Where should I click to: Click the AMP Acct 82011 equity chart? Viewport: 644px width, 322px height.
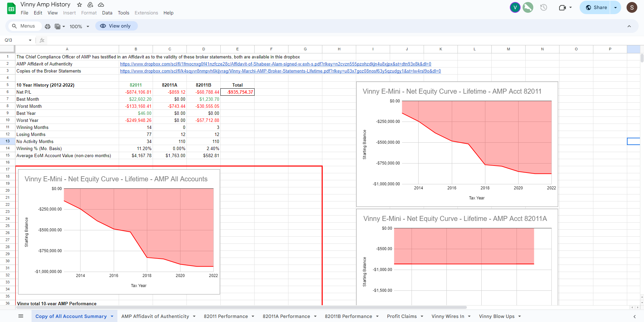[457, 144]
